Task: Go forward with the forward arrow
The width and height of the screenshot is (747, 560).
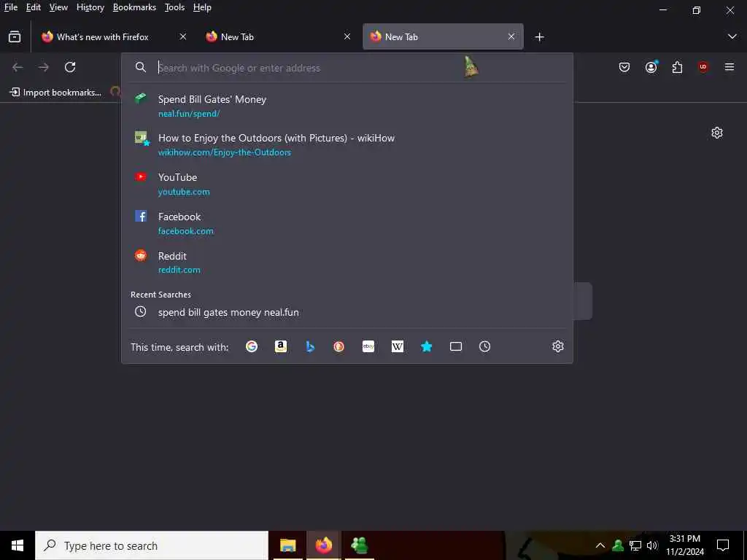Action: (44, 67)
